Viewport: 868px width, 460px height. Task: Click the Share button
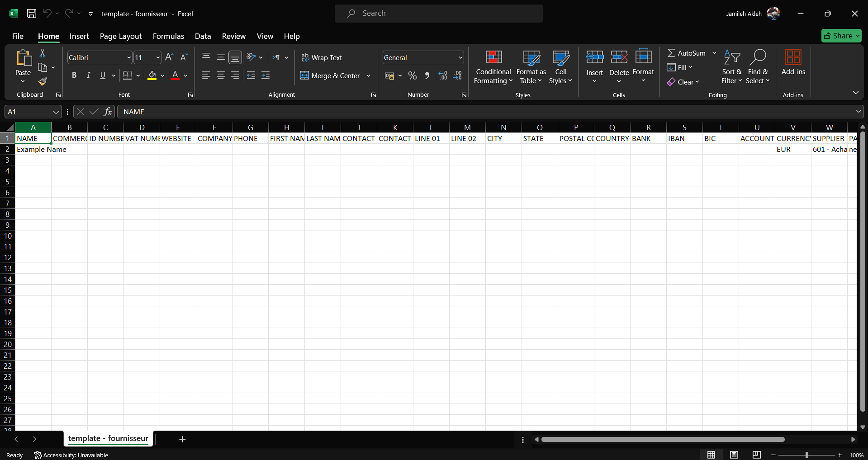pyautogui.click(x=841, y=36)
